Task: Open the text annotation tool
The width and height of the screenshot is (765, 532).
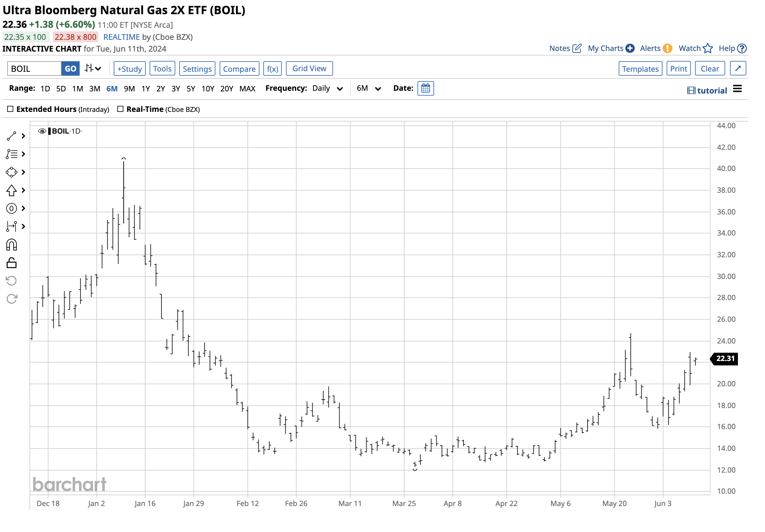Action: pos(12,208)
